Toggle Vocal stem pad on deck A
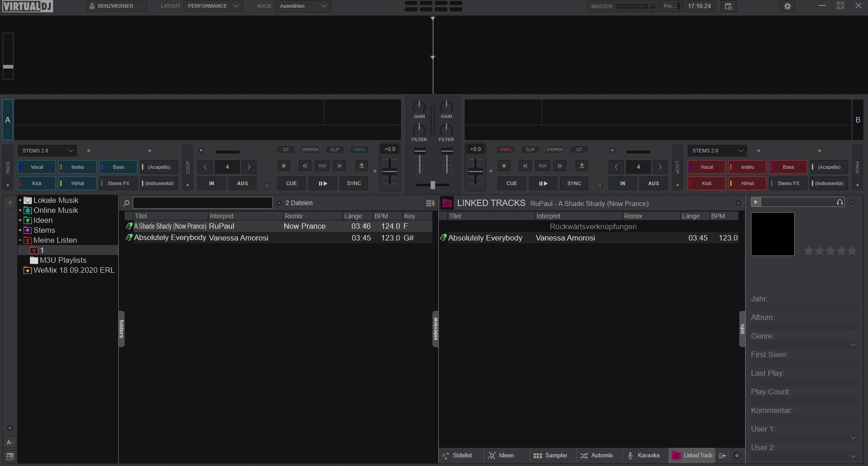Viewport: 868px width, 466px height. [x=37, y=167]
